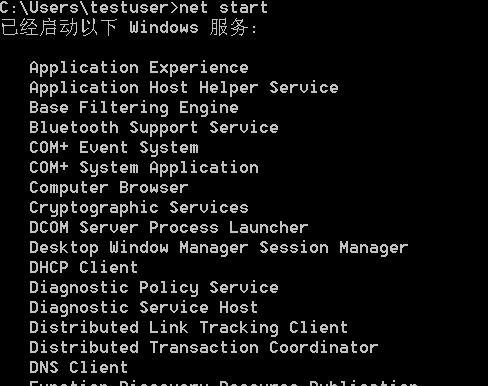Click the Cryptographic Services line

tap(139, 208)
